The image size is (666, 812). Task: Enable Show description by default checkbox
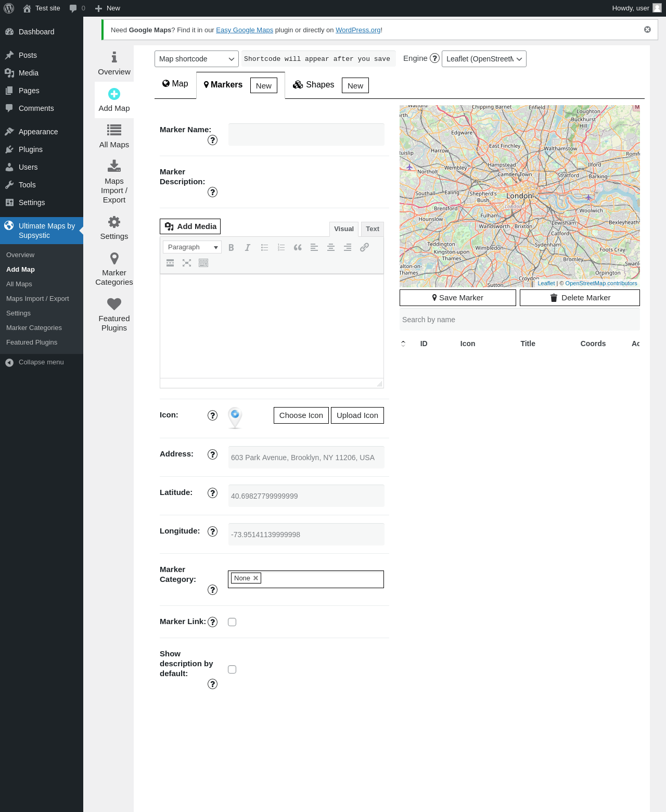[232, 669]
